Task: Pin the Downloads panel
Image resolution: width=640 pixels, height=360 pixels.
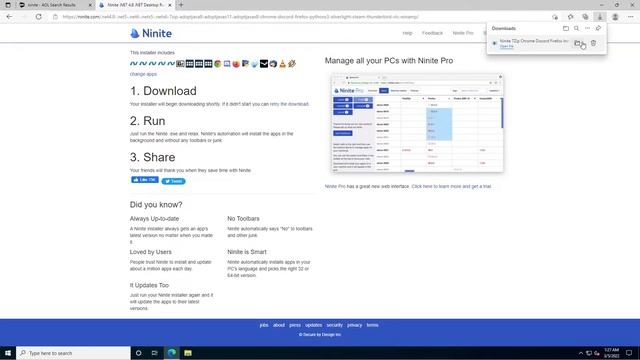Action: coord(598,28)
